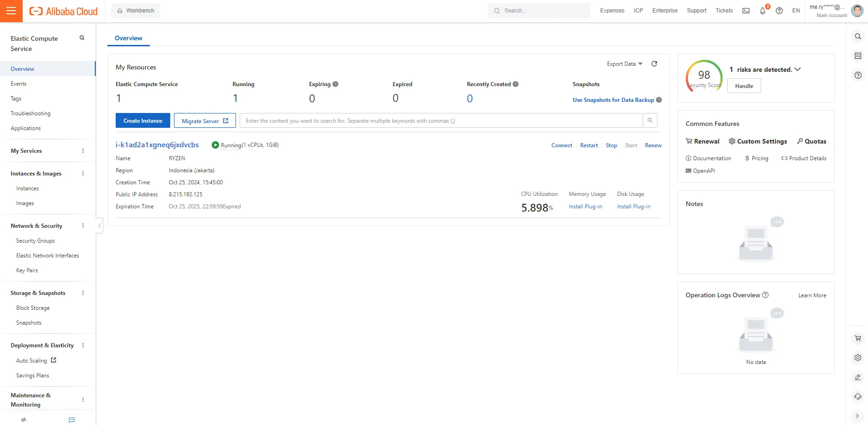
Task: Select the Overview tab
Action: 129,38
